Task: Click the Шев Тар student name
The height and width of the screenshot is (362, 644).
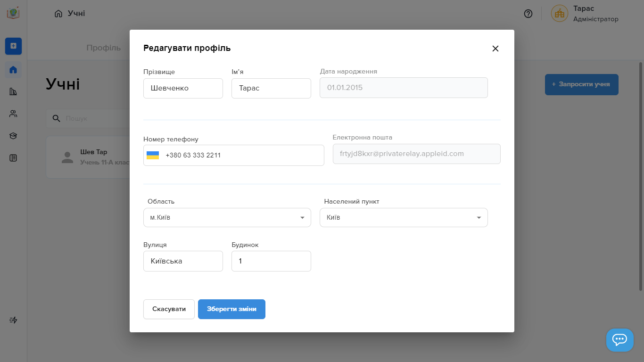Action: [93, 152]
